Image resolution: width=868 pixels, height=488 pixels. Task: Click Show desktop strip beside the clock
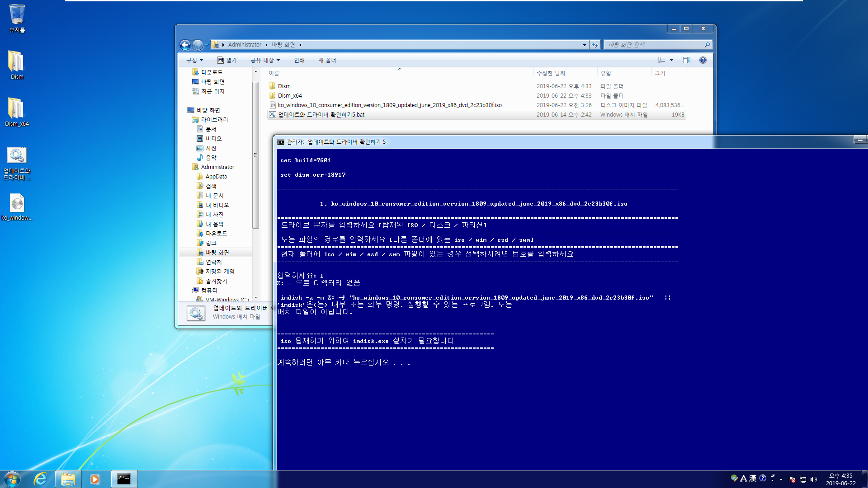coord(864,479)
